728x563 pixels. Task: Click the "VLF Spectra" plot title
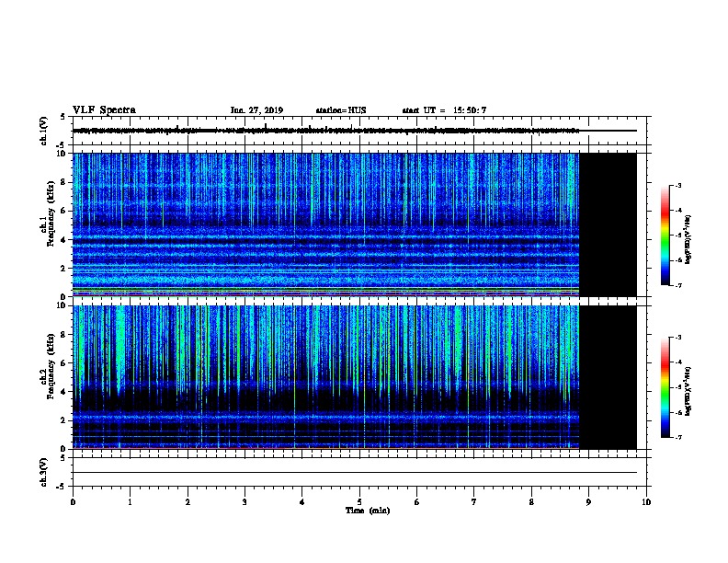click(x=104, y=110)
